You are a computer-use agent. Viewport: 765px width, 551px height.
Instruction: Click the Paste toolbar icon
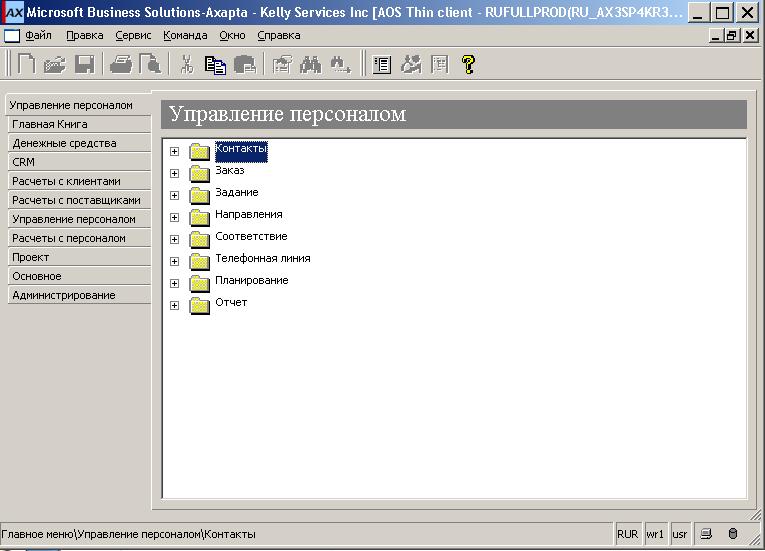tap(245, 64)
